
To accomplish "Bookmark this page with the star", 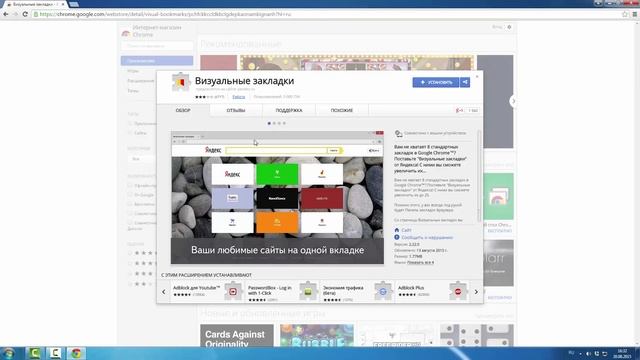I will (625, 14).
